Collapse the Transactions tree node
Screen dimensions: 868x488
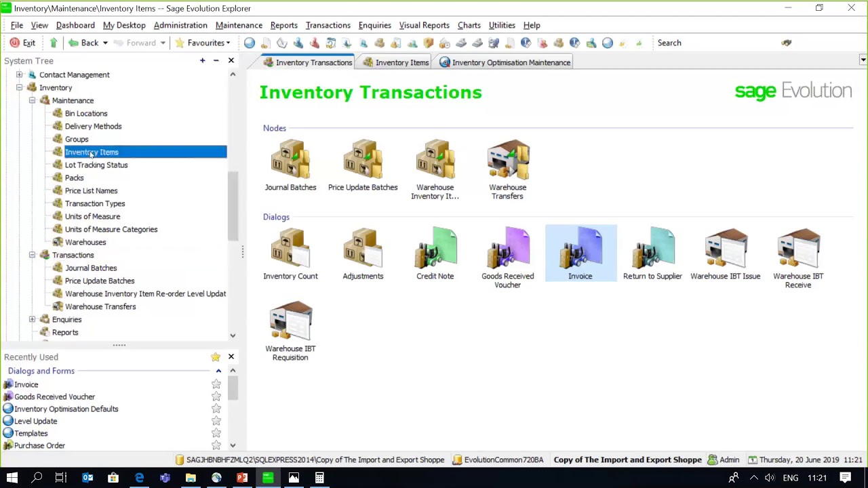tap(32, 255)
